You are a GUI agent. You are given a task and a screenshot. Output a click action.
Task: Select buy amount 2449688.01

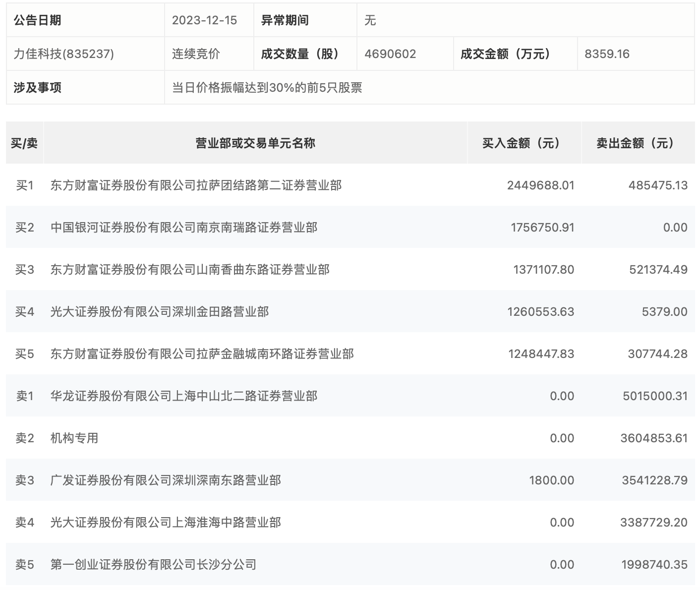(541, 185)
